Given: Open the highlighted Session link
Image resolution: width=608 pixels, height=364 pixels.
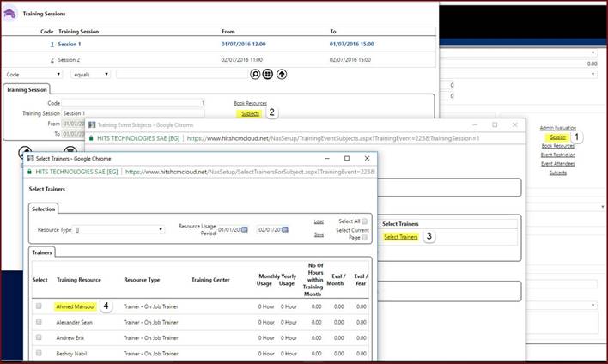Looking at the screenshot, I should pyautogui.click(x=557, y=136).
